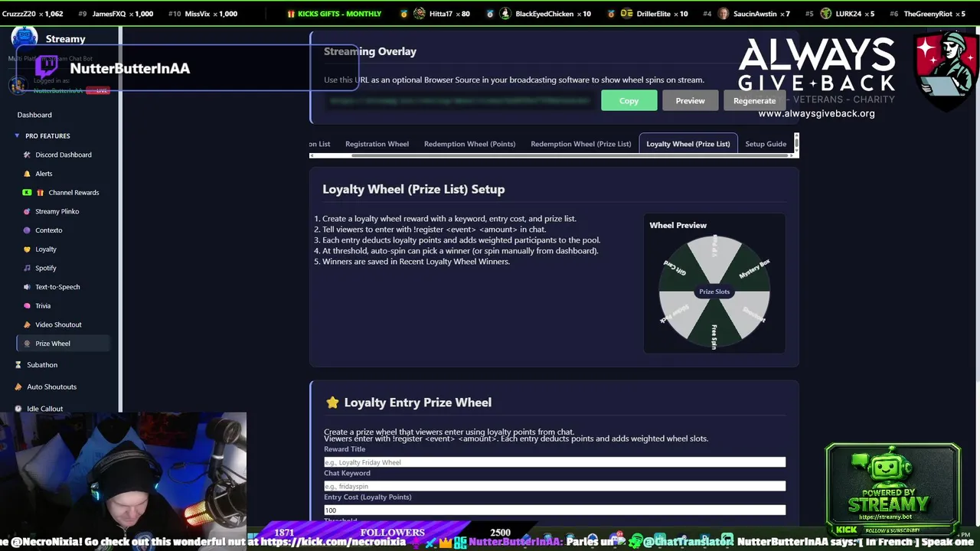Click BlackEyedChicken's avatar in top ticker
This screenshot has width=980, height=551.
(x=505, y=14)
